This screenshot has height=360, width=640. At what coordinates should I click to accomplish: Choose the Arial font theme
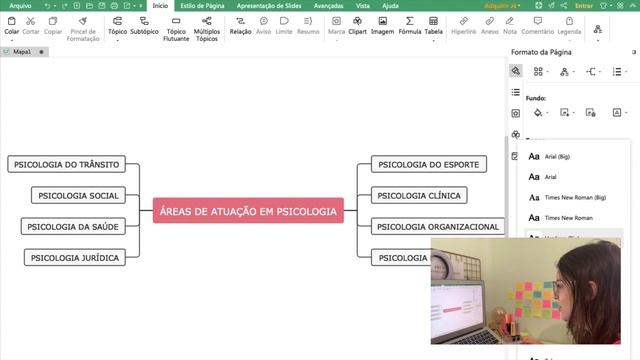(573, 177)
